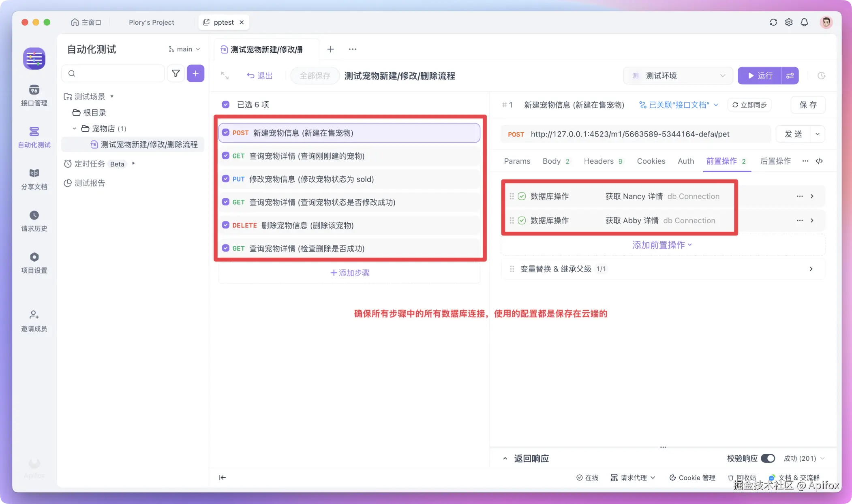Uncheck the 已选 6 项 checkbox
This screenshot has height=504, width=852.
pos(226,105)
